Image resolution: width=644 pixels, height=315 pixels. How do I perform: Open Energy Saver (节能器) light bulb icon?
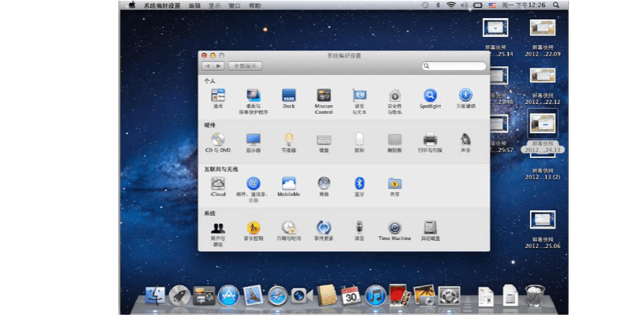pyautogui.click(x=288, y=140)
